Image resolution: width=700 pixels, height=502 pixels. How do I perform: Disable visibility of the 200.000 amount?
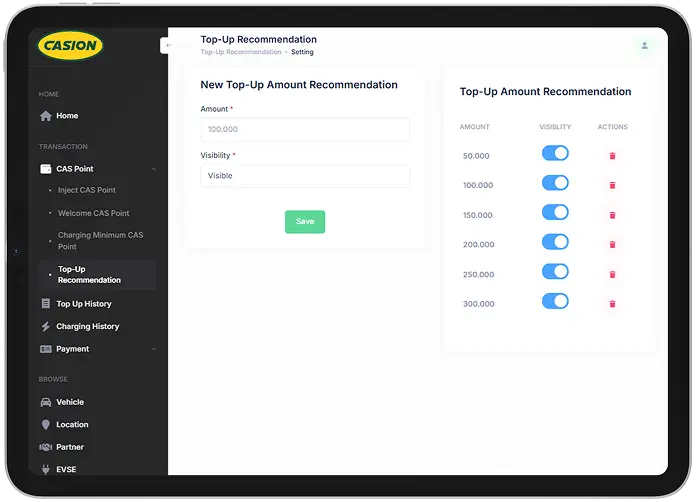pos(555,242)
